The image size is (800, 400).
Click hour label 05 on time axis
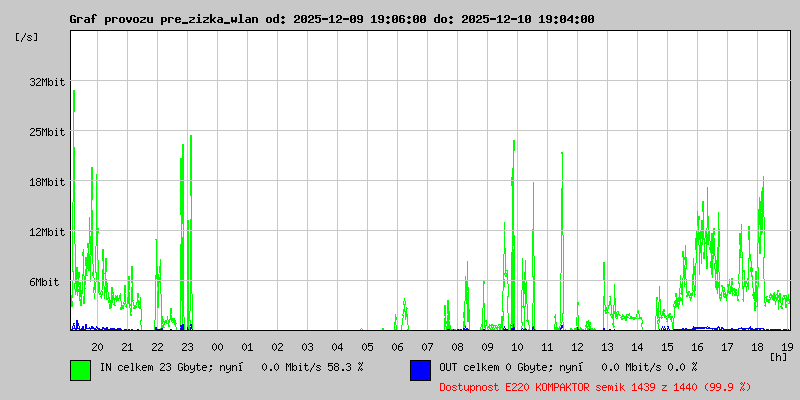pyautogui.click(x=367, y=347)
